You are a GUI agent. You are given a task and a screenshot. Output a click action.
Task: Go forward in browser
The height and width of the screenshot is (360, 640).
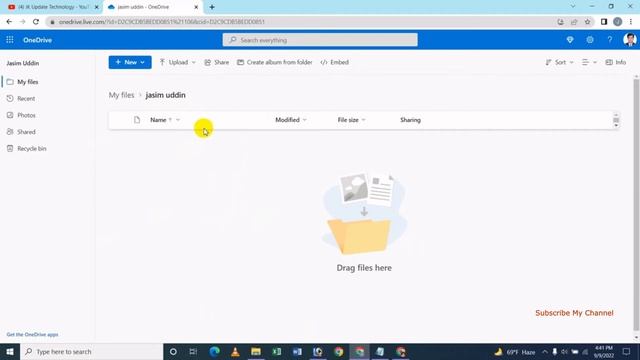22,22
